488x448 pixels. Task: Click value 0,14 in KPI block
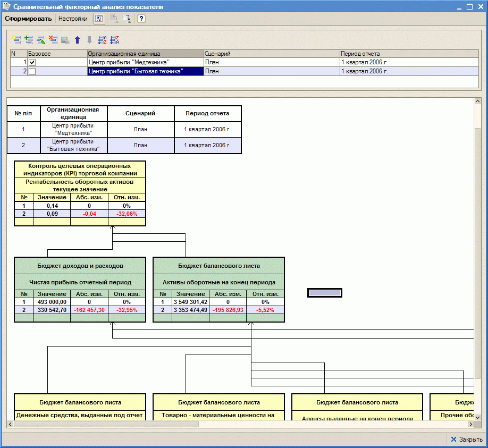(x=52, y=206)
